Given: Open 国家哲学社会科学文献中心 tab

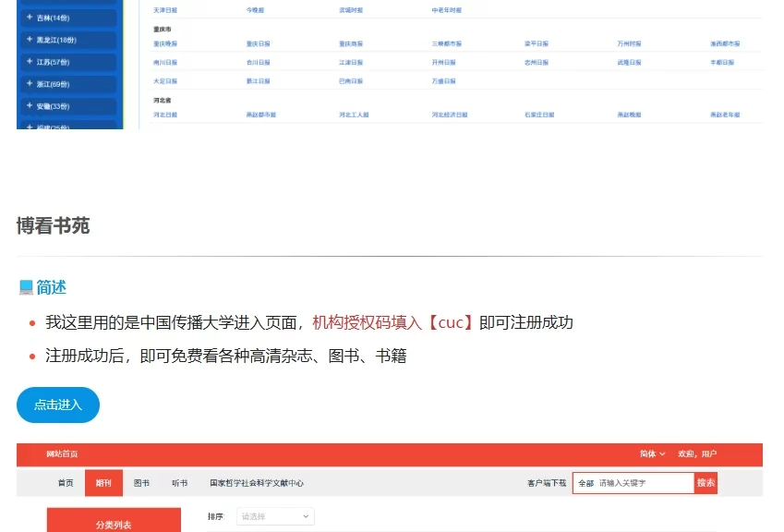Looking at the screenshot, I should point(257,483).
